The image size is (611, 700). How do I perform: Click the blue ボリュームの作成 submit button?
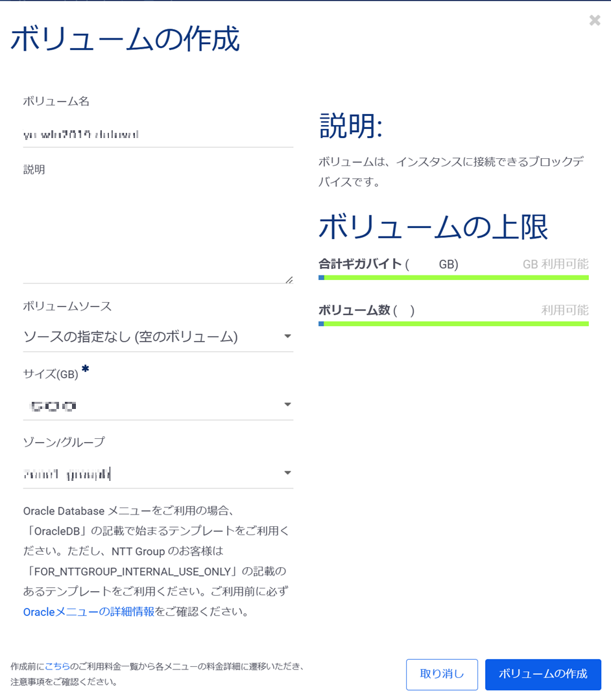point(543,674)
